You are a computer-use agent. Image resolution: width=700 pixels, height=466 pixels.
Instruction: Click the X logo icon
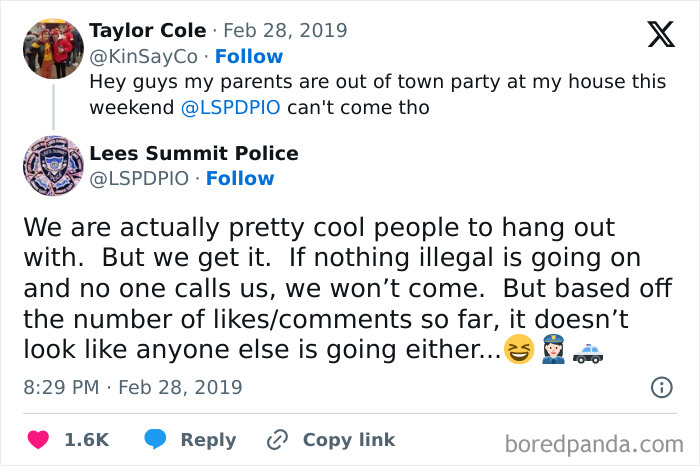coord(661,34)
